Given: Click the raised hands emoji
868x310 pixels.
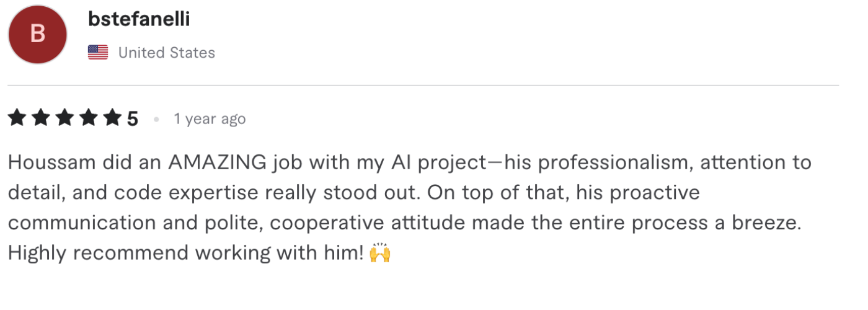Looking at the screenshot, I should [379, 253].
